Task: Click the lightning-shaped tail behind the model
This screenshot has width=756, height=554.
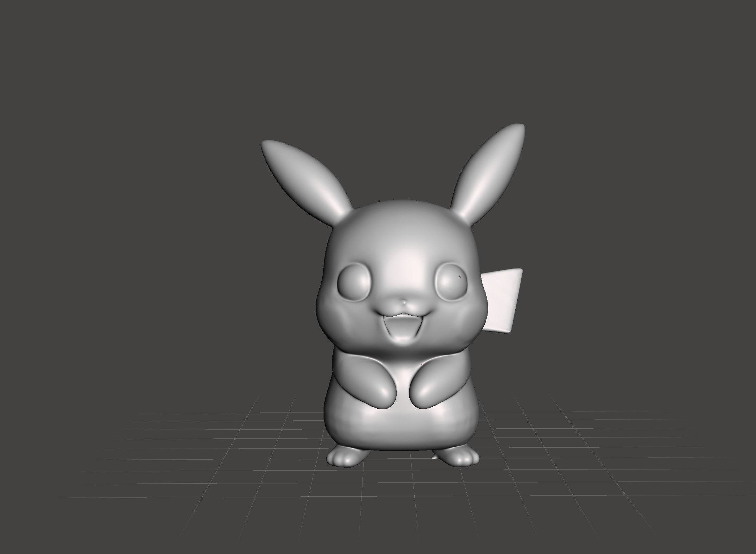Action: click(502, 302)
